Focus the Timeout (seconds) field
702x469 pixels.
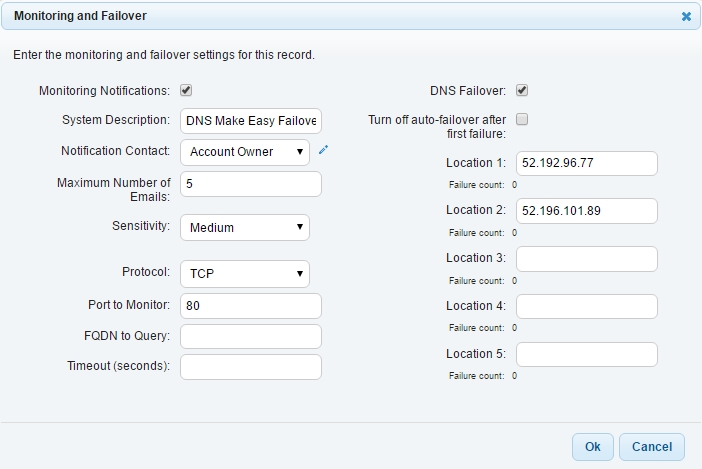(251, 367)
